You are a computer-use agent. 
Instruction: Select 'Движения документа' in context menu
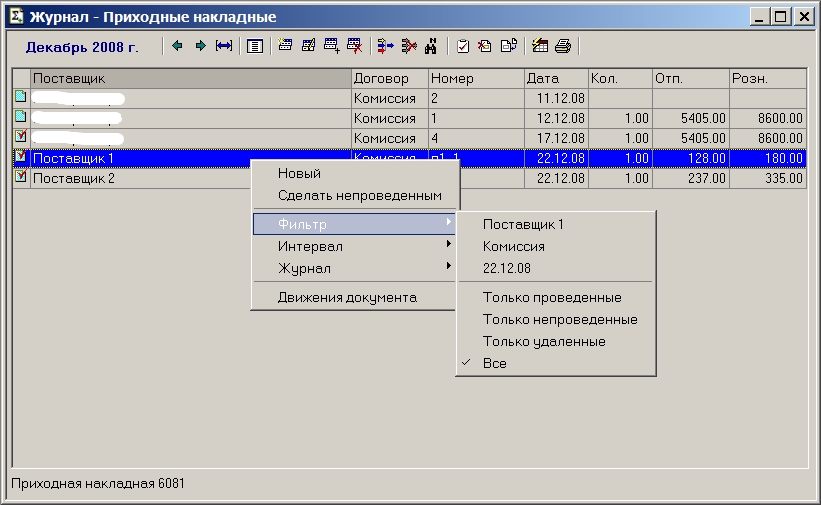347,297
